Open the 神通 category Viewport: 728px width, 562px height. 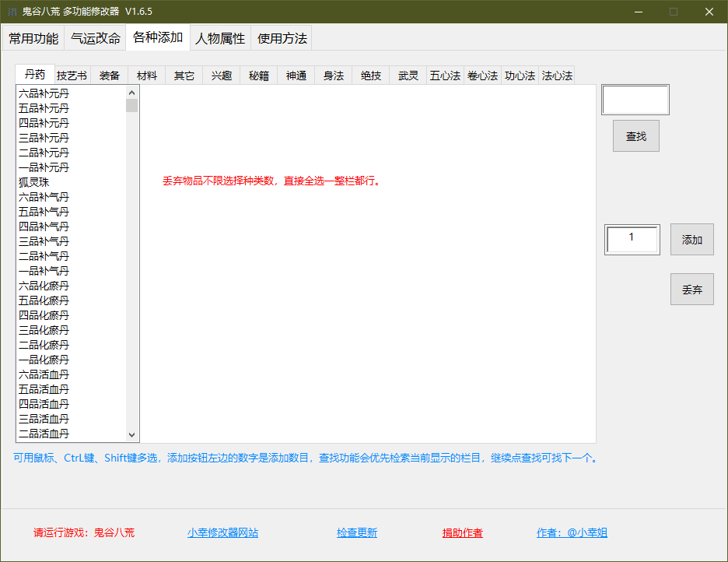click(296, 76)
